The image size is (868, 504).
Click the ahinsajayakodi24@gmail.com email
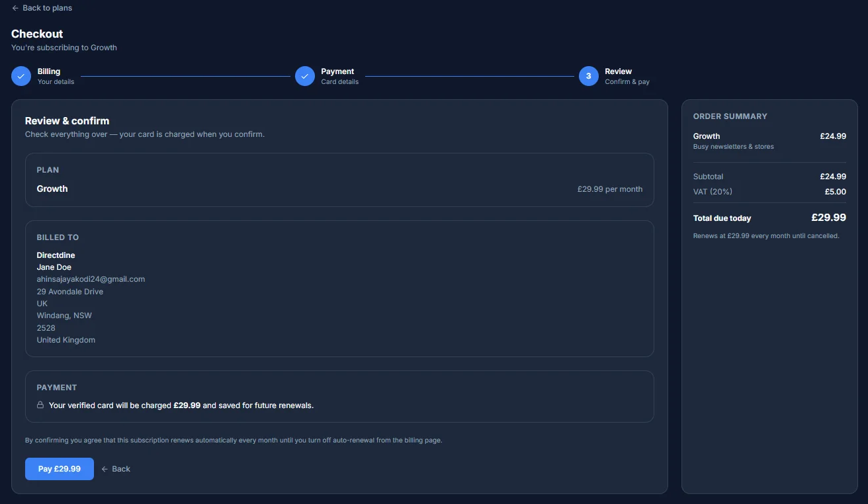point(91,279)
